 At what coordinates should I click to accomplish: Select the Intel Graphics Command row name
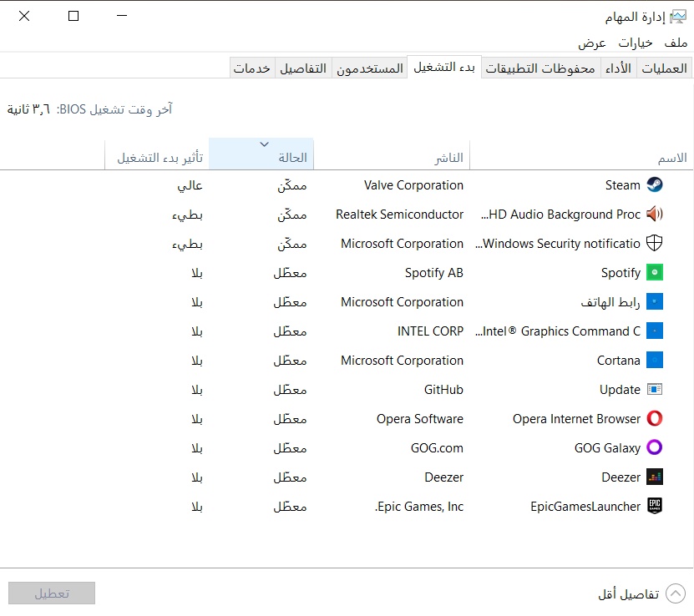558,331
